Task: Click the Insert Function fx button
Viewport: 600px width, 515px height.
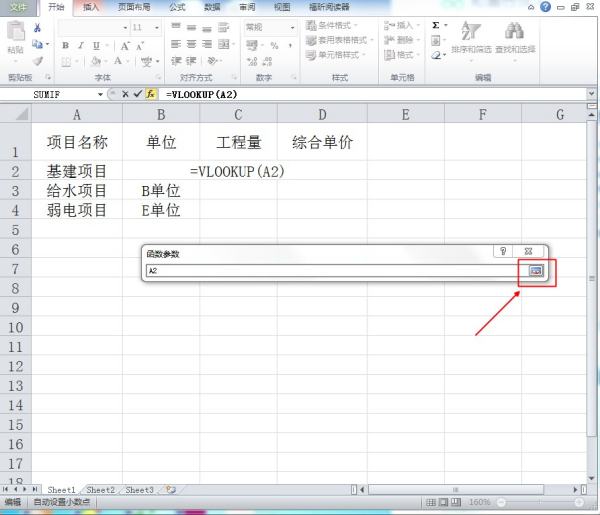Action: (x=151, y=94)
